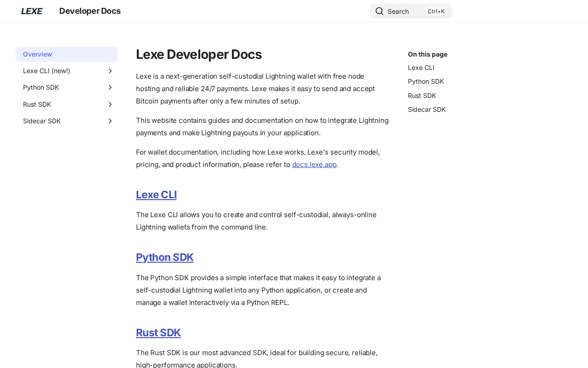
Task: Focus the Search box
Action: pos(411,11)
